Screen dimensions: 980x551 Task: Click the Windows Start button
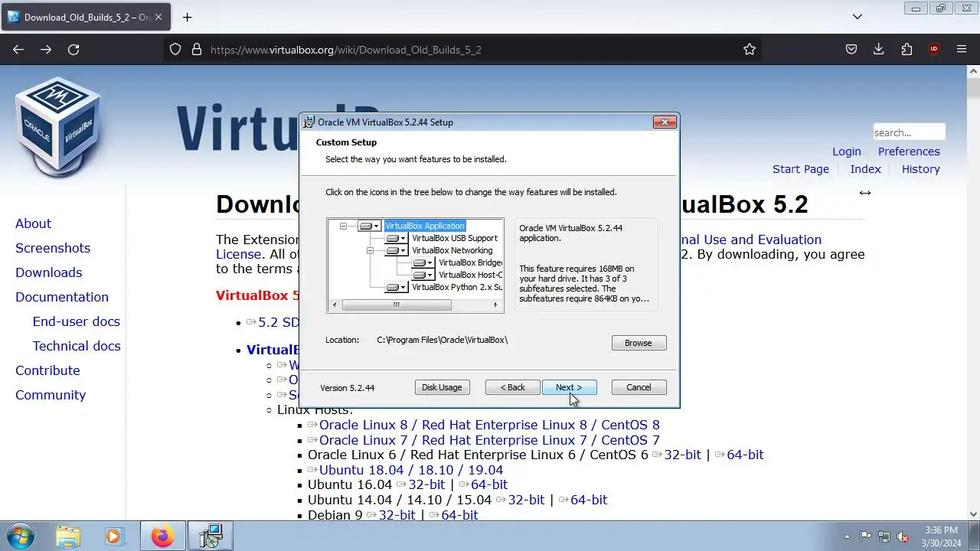tap(19, 536)
